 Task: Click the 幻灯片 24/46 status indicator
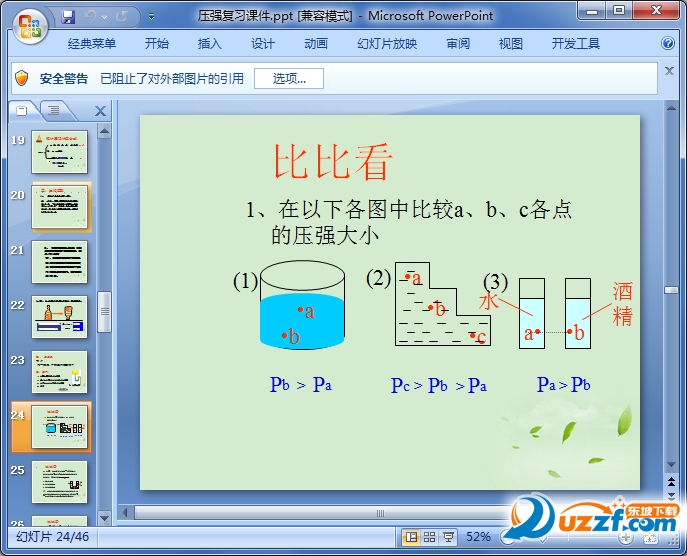point(52,537)
